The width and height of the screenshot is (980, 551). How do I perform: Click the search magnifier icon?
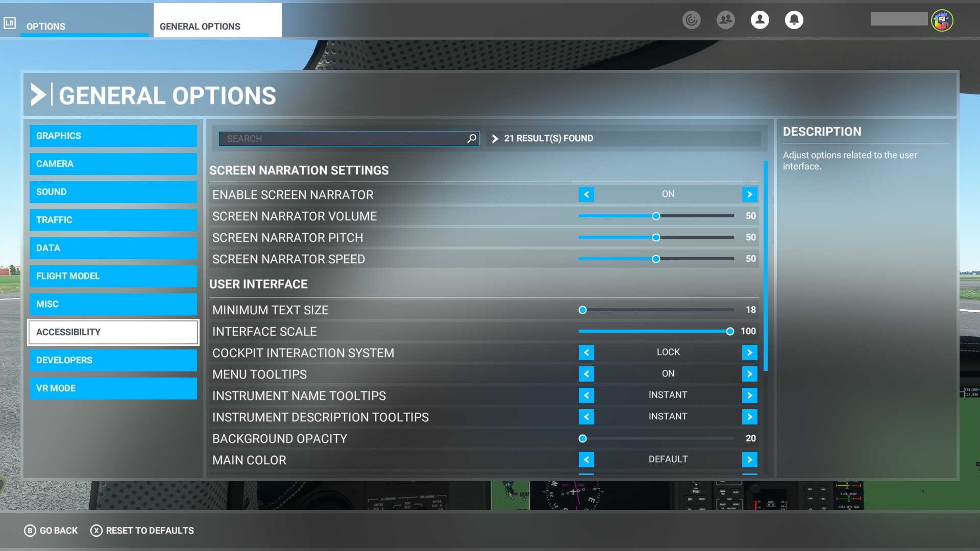pyautogui.click(x=472, y=138)
